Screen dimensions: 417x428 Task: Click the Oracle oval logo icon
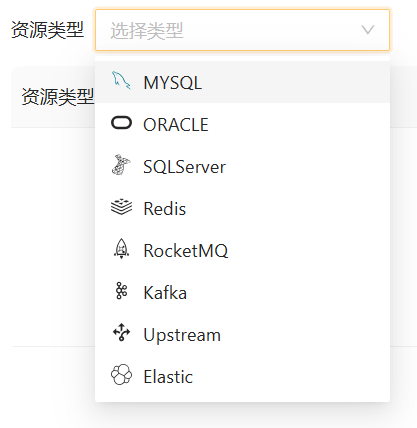point(121,123)
